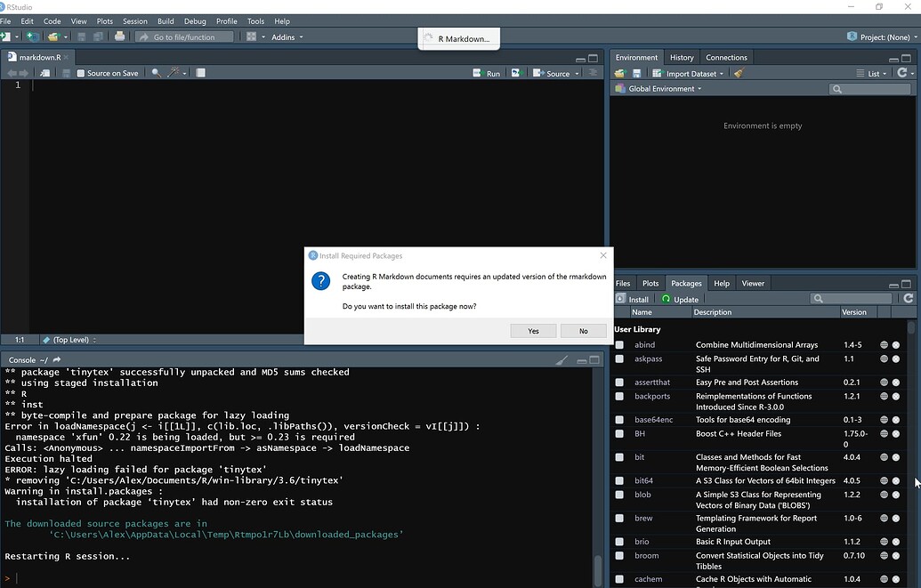Open the List view dropdown

(x=872, y=74)
